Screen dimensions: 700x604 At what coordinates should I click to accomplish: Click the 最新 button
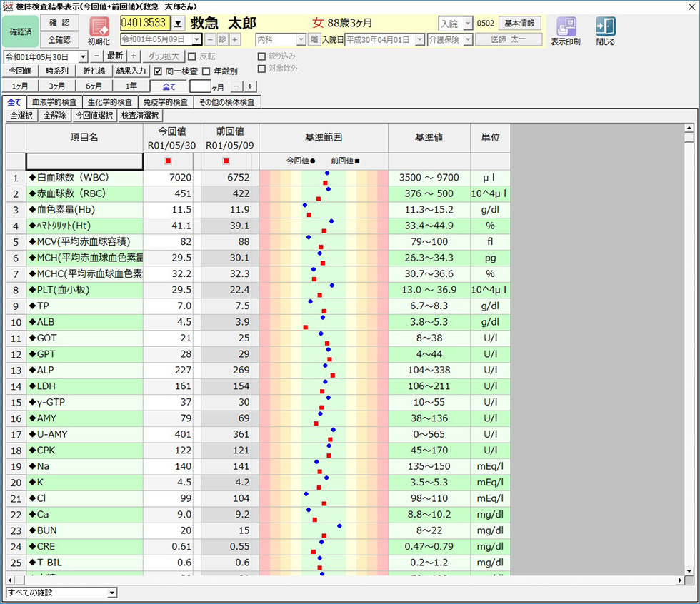[x=115, y=56]
